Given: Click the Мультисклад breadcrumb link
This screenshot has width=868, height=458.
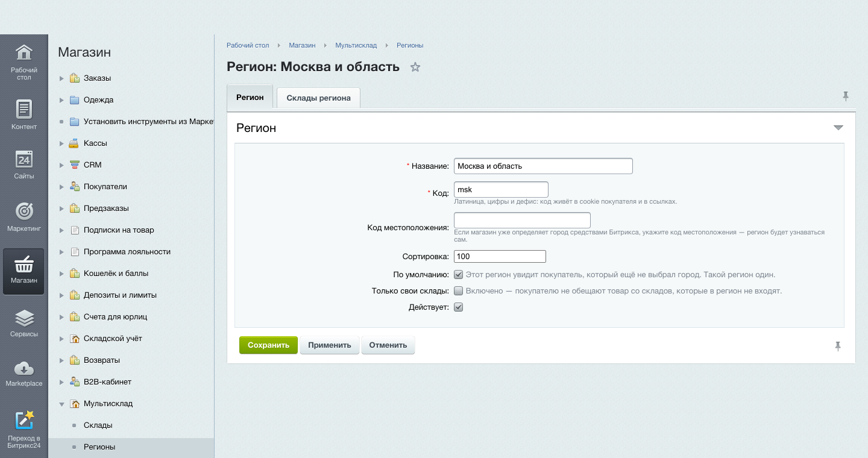Looking at the screenshot, I should [x=356, y=45].
